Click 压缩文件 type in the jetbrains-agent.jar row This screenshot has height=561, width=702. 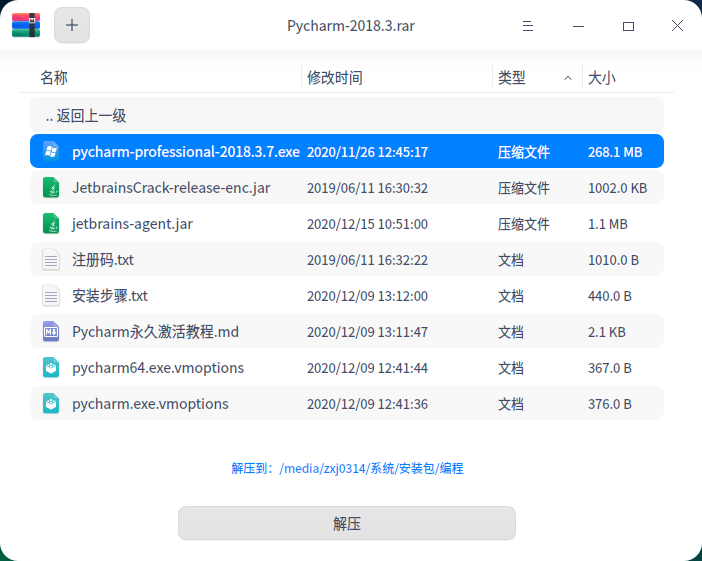point(524,224)
